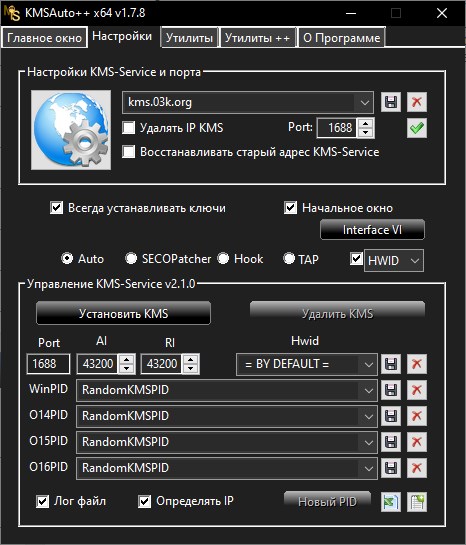Open the HWID dropdown
The width and height of the screenshot is (466, 545).
coord(415,260)
